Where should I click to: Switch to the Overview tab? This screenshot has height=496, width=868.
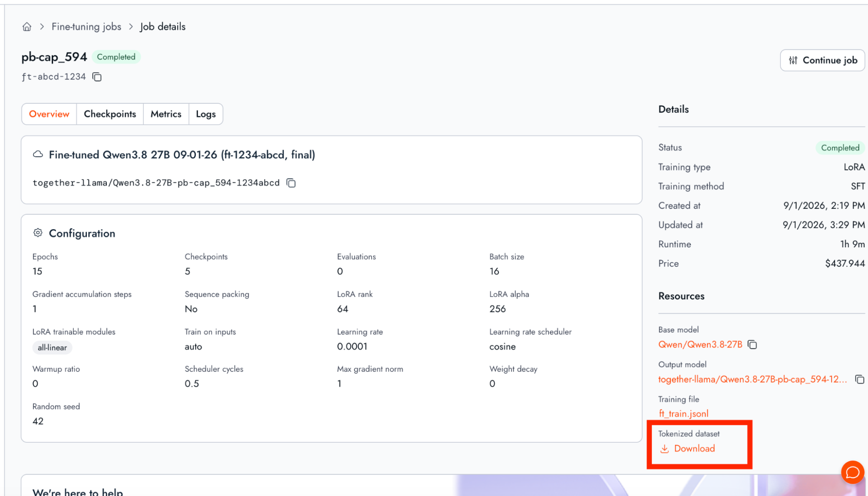pyautogui.click(x=49, y=114)
